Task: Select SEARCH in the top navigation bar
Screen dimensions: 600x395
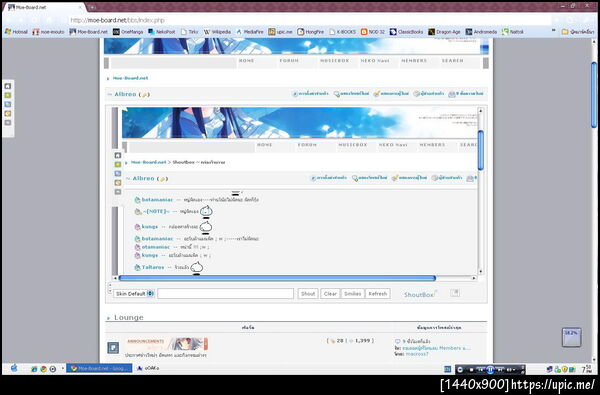Action: click(x=452, y=61)
